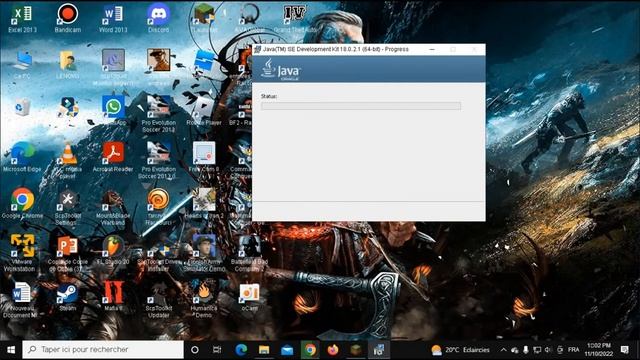
Task: Select the ScpToolkit Updater desktop icon
Action: (x=158, y=300)
